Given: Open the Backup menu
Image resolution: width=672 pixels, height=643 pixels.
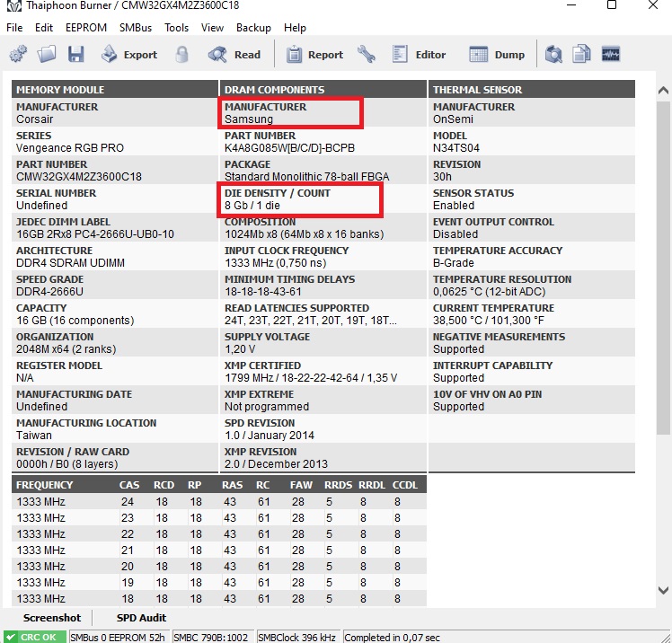Looking at the screenshot, I should click(253, 28).
